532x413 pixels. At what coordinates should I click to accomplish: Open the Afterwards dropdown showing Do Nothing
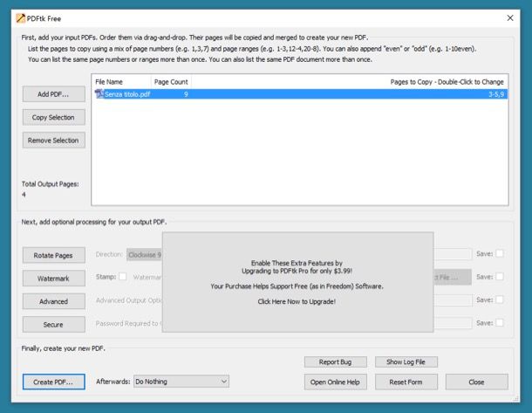click(181, 382)
